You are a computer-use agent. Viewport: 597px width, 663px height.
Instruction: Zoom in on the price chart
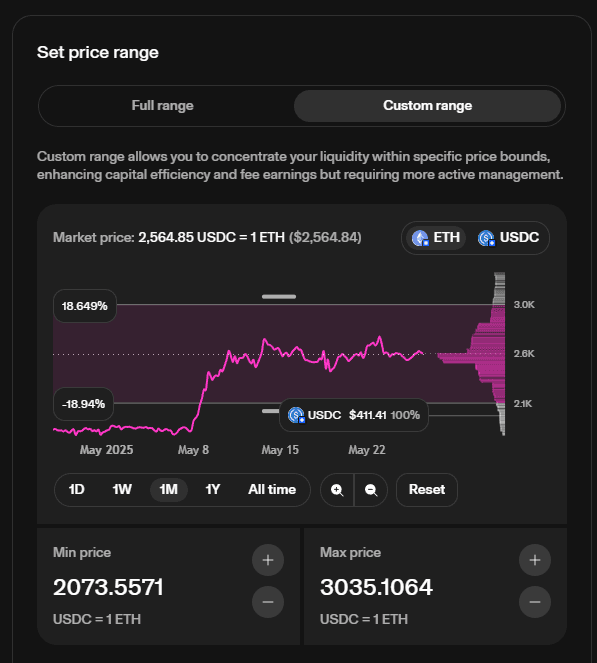click(x=337, y=490)
